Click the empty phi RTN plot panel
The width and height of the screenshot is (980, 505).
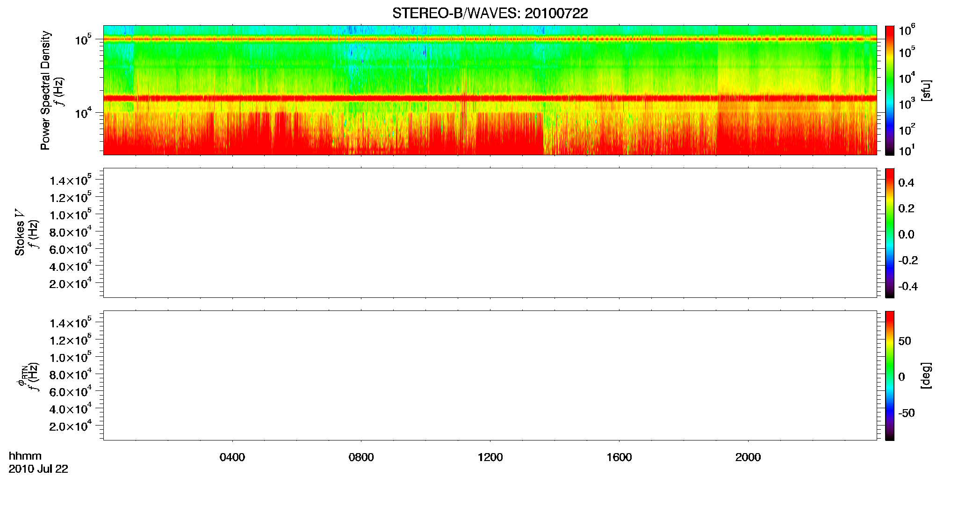point(490,375)
